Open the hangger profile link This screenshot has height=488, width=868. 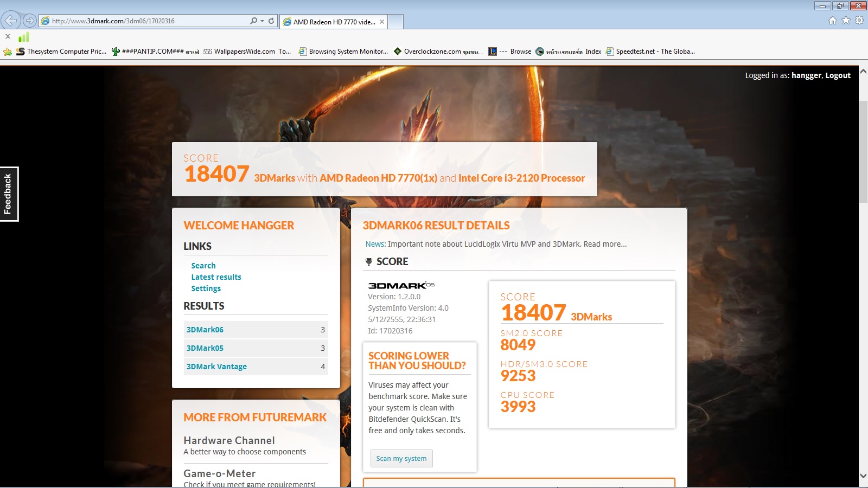[x=807, y=75]
